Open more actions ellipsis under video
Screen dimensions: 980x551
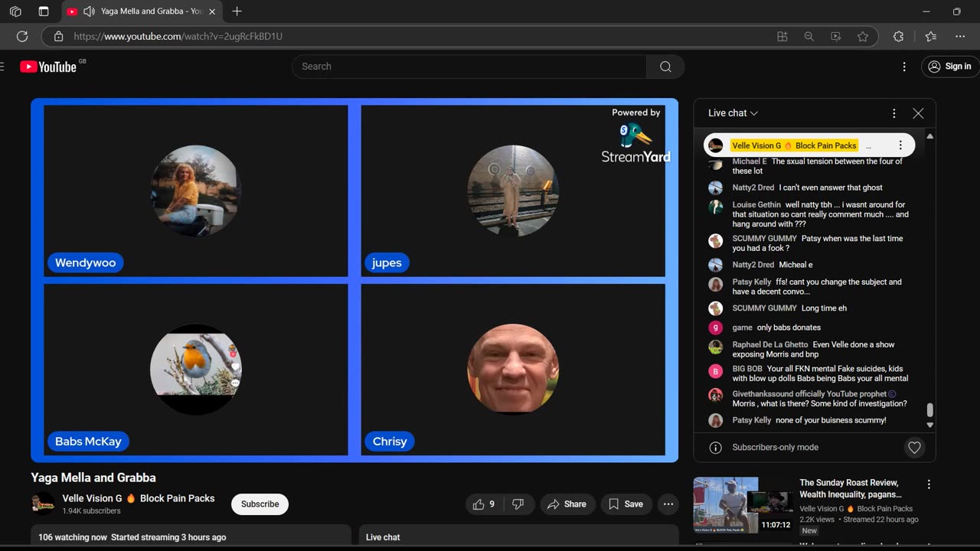pyautogui.click(x=668, y=504)
